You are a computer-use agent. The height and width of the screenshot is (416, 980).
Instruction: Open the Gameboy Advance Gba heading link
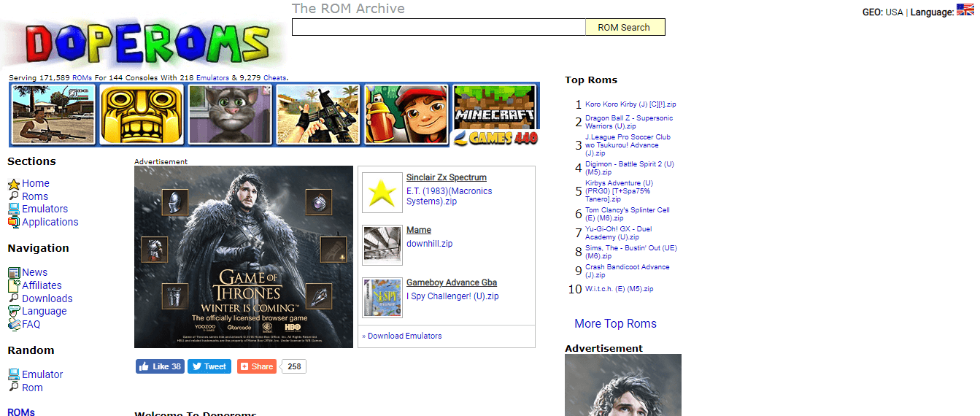(452, 282)
